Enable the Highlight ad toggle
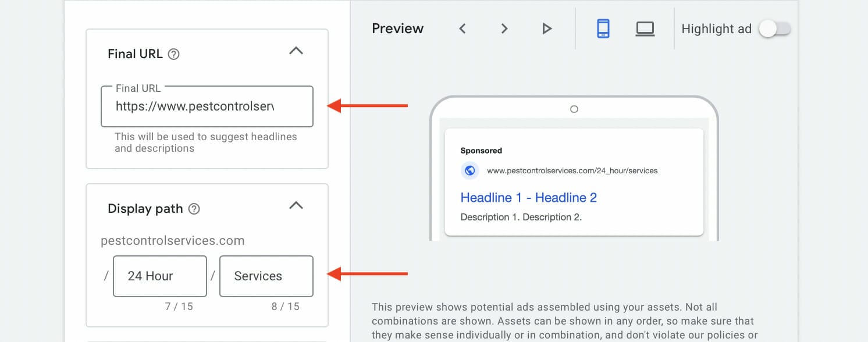This screenshot has width=868, height=342. [774, 28]
